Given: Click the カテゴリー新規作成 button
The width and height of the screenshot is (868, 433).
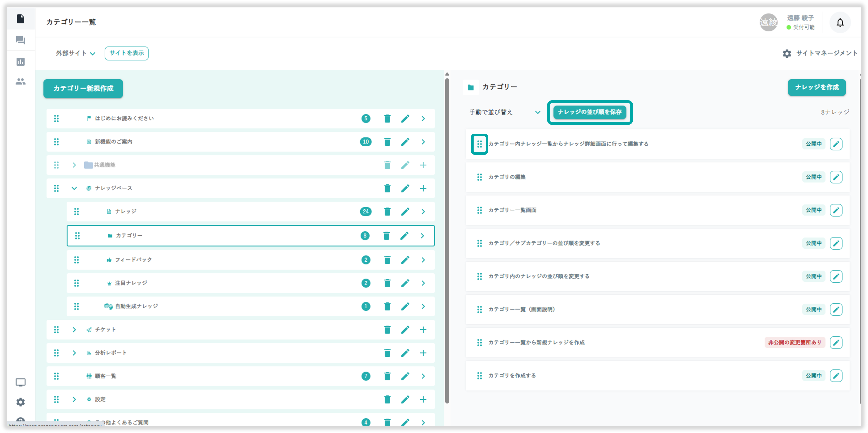Looking at the screenshot, I should pos(83,89).
